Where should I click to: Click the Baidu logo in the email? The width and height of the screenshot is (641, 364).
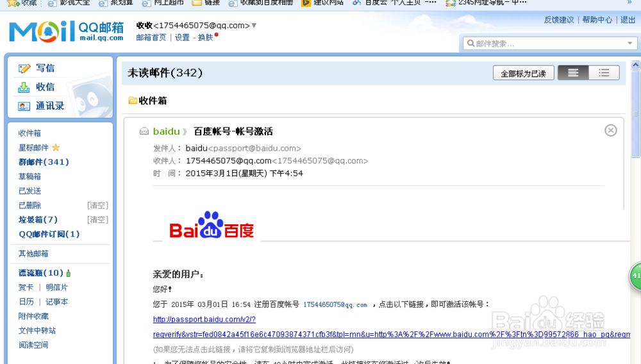coord(212,225)
